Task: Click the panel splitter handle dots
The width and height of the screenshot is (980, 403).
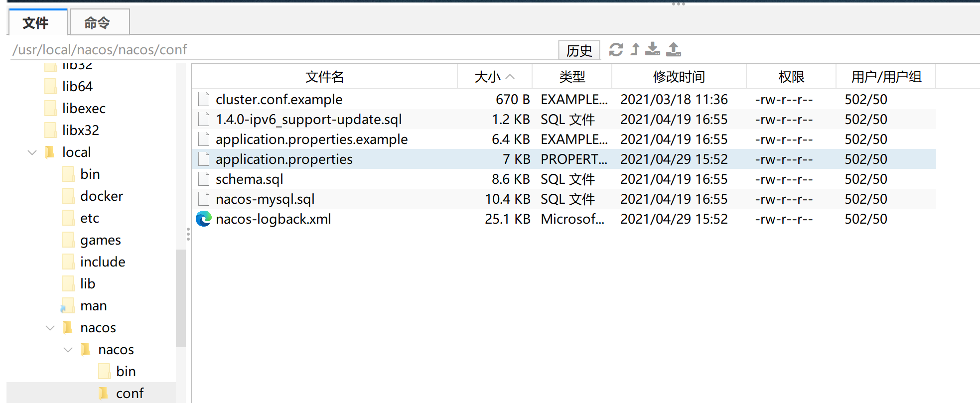Action: coord(188,234)
